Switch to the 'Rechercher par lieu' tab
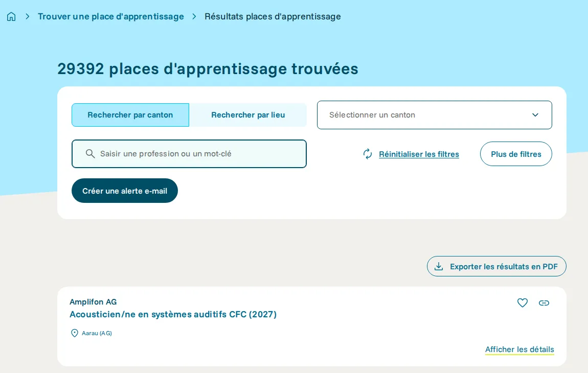This screenshot has width=588, height=373. [248, 115]
